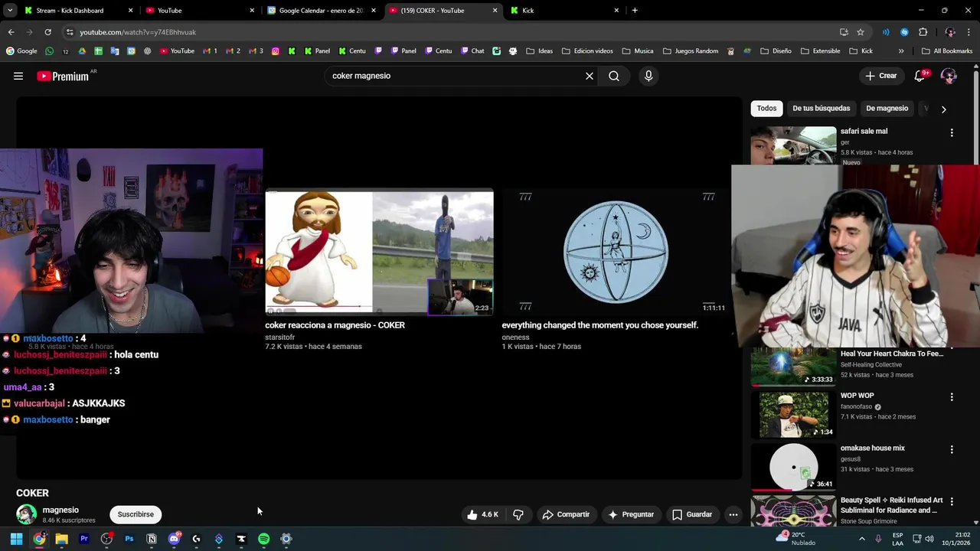
Task: Open Chrome three-dot menu
Action: pos(969,32)
